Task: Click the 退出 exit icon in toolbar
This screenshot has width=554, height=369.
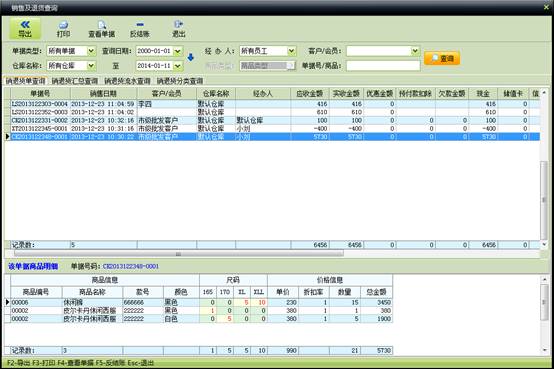Action: [178, 29]
